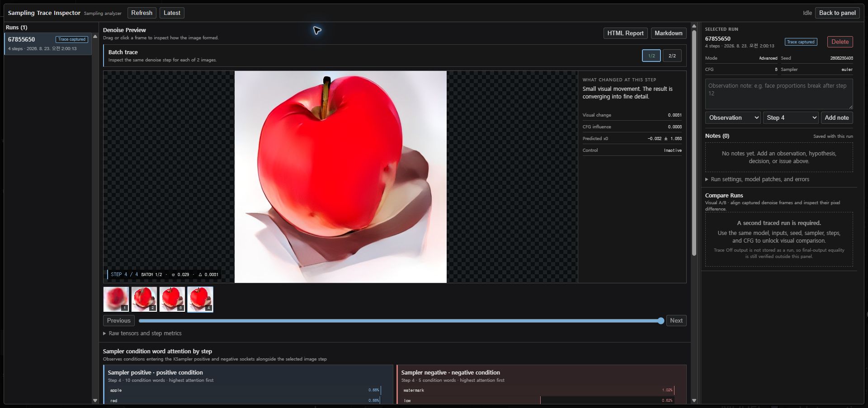This screenshot has height=408, width=868.
Task: Click the 'watermark' negative attention row
Action: 539,390
